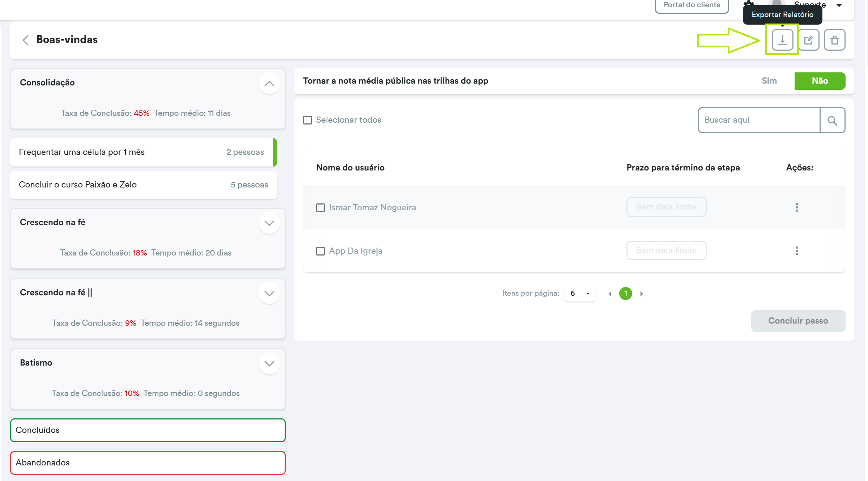The height and width of the screenshot is (481, 868).
Task: Check the Selecionar todos checkbox
Action: 307,120
